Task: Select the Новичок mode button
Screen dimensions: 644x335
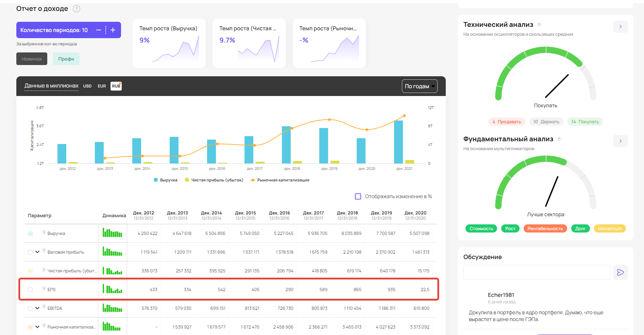Action: 32,59
